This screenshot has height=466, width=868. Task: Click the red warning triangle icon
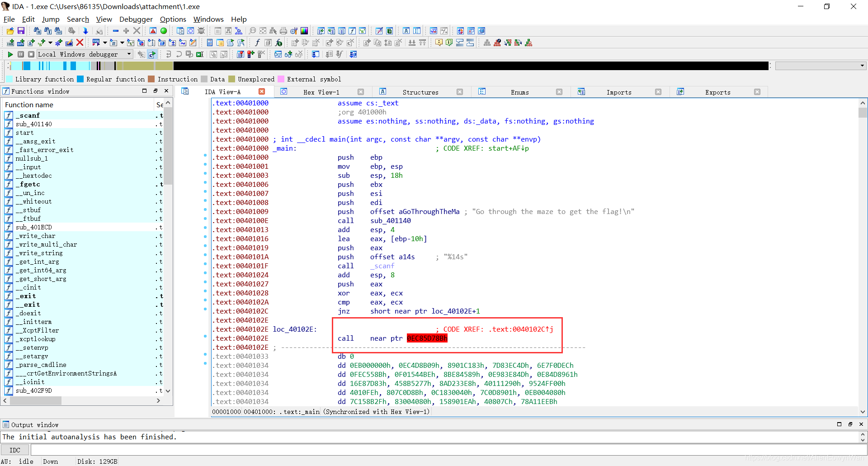pyautogui.click(x=153, y=31)
